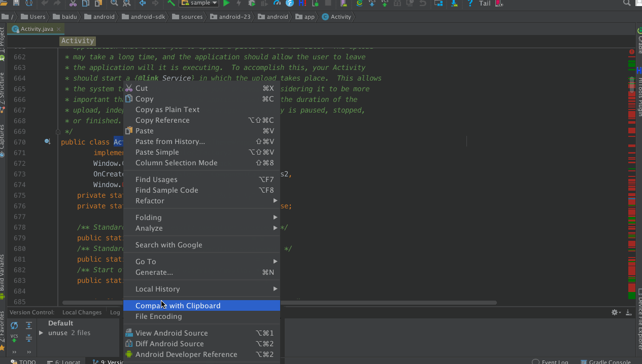
Task: Click the Find magnifier toolbar icon
Action: click(x=114, y=3)
